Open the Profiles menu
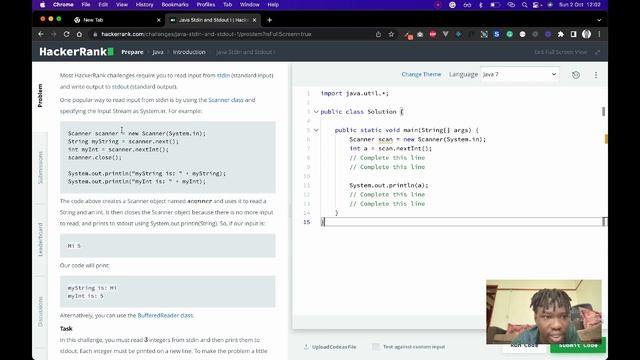This screenshot has height=360, width=640. point(206,5)
